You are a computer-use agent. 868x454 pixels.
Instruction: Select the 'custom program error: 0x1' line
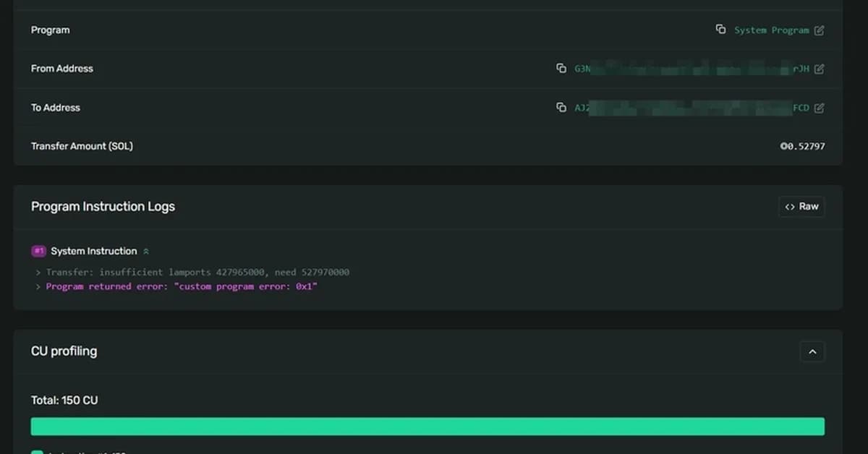[x=182, y=287]
